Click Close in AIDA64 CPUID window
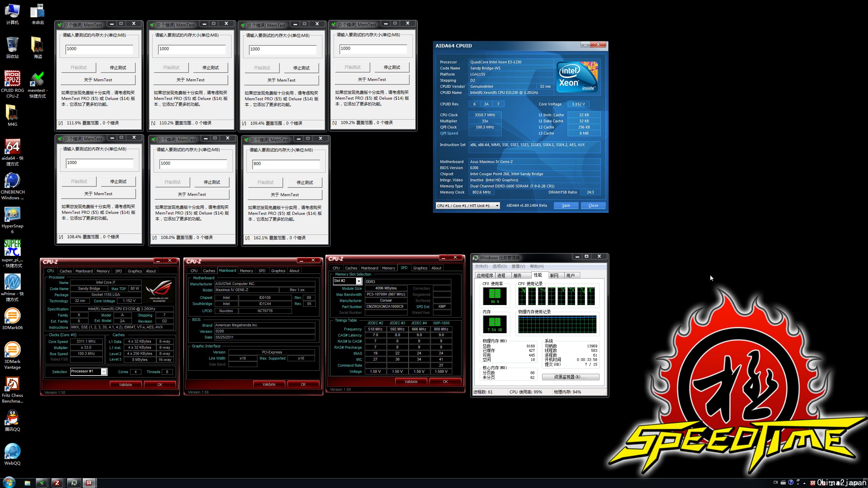Screen dimensions: 868x488 click(593, 205)
